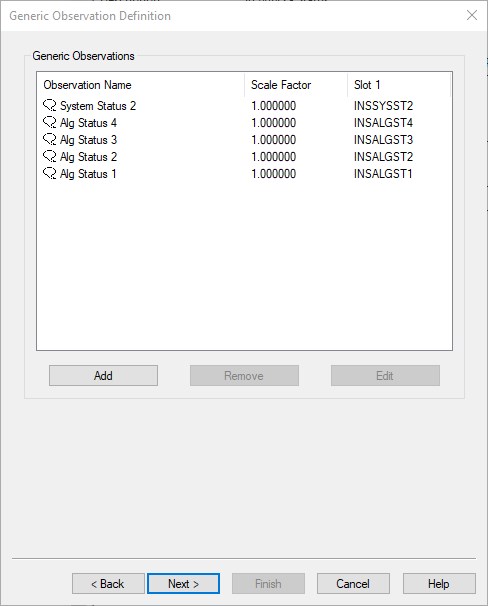Proceed with the Next button

[184, 584]
